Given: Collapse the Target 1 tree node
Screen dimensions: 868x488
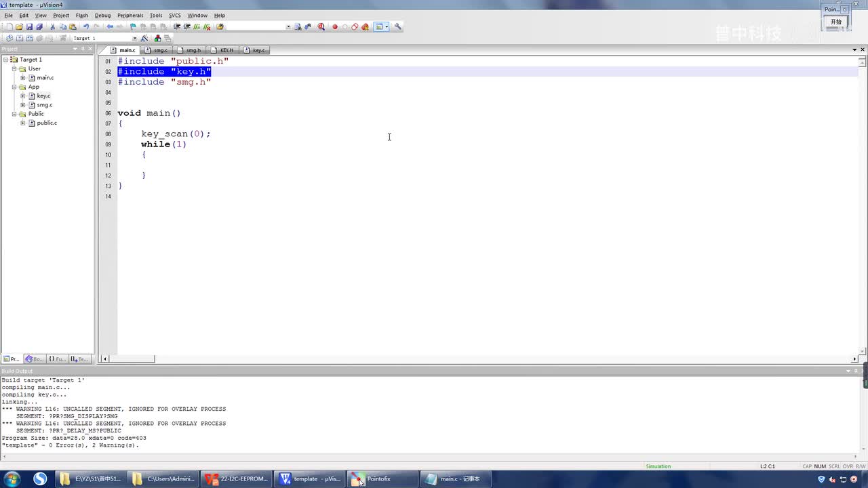Looking at the screenshot, I should (x=6, y=60).
